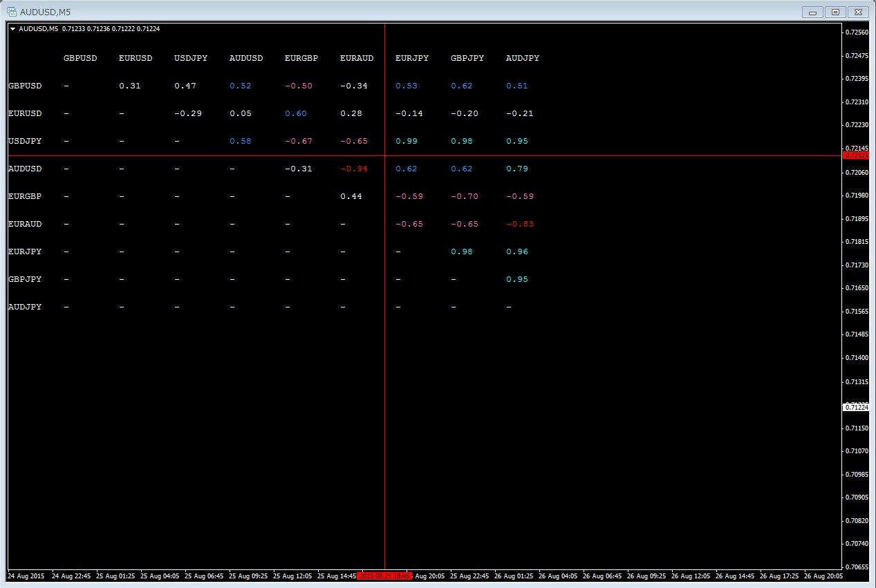The width and height of the screenshot is (876, 588).
Task: Click the AUDJPY row label
Action: [x=25, y=307]
